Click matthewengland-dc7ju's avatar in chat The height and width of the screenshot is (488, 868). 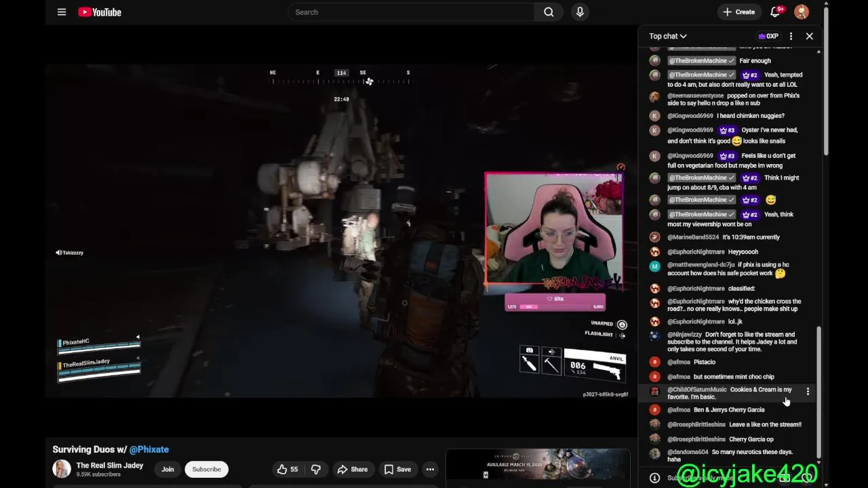(654, 266)
